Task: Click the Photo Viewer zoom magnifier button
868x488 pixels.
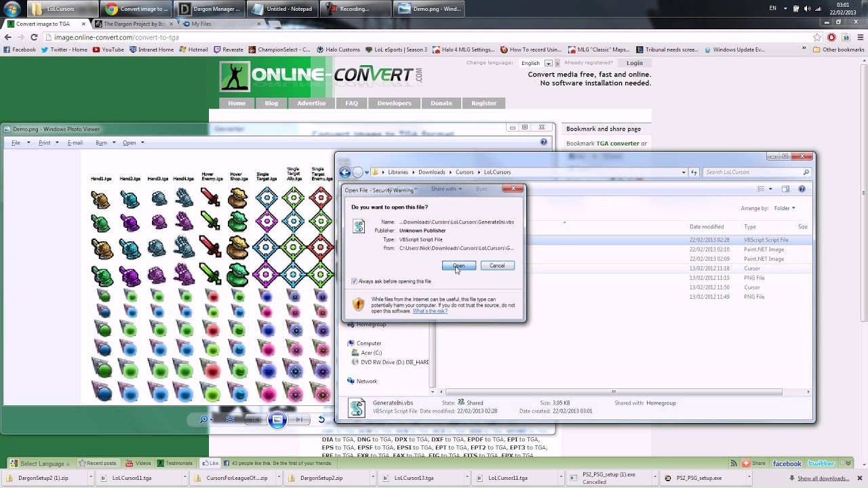Action: (205, 420)
